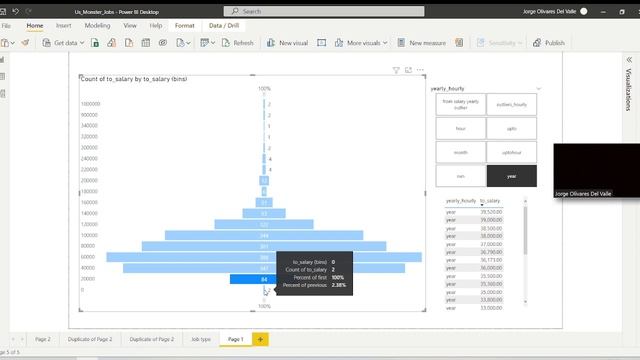This screenshot has width=640, height=360.
Task: Switch to the Page 2 tab
Action: point(43,339)
